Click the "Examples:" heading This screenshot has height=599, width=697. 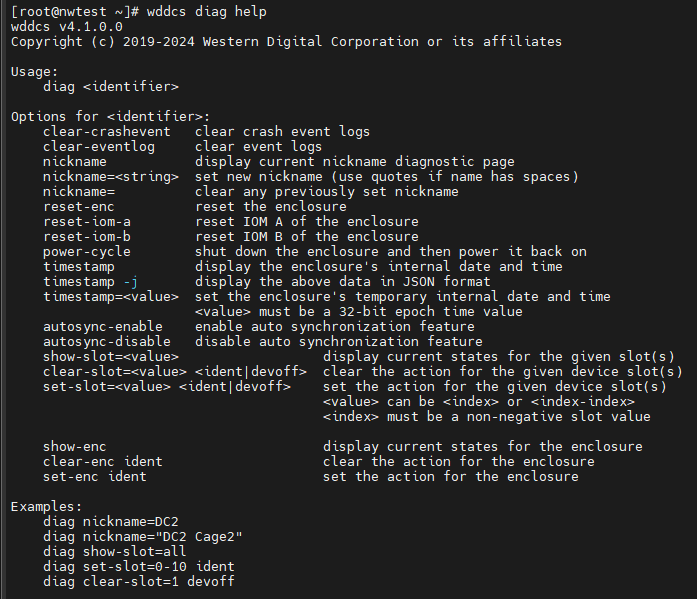[46, 506]
